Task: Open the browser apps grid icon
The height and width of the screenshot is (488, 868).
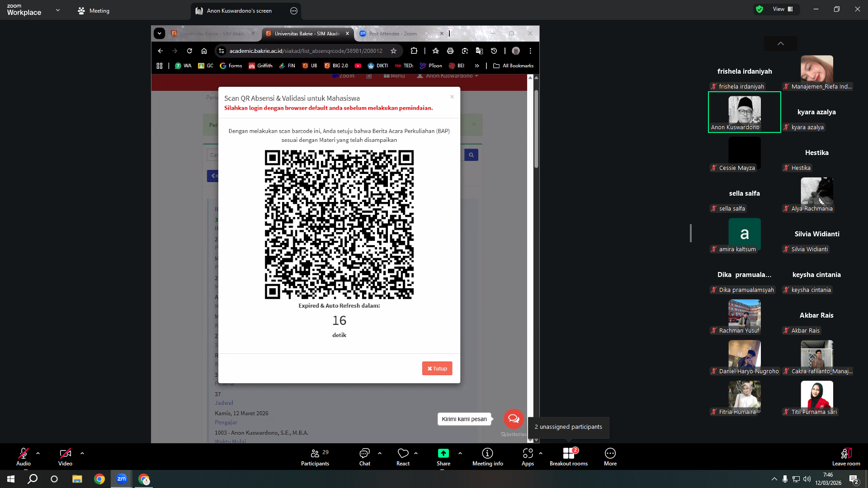Action: pyautogui.click(x=160, y=66)
